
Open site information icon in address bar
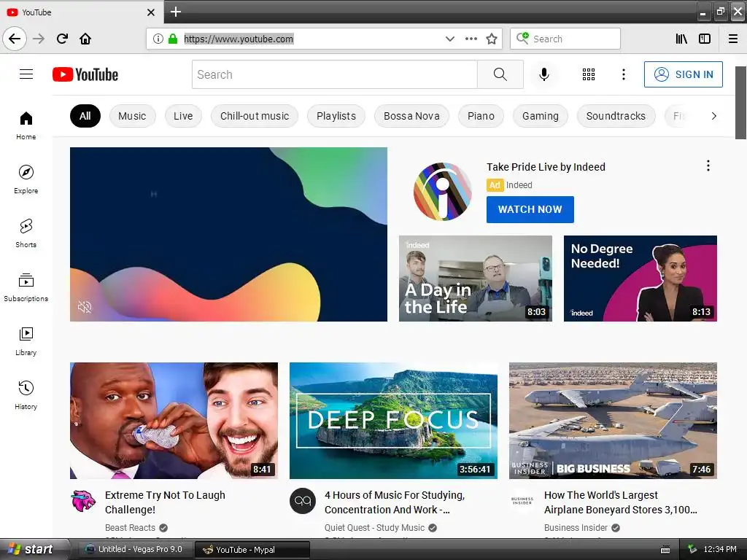(158, 39)
